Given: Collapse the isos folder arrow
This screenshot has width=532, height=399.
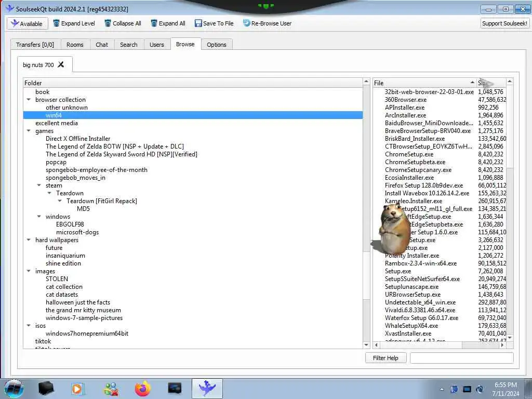Looking at the screenshot, I should pos(29,326).
